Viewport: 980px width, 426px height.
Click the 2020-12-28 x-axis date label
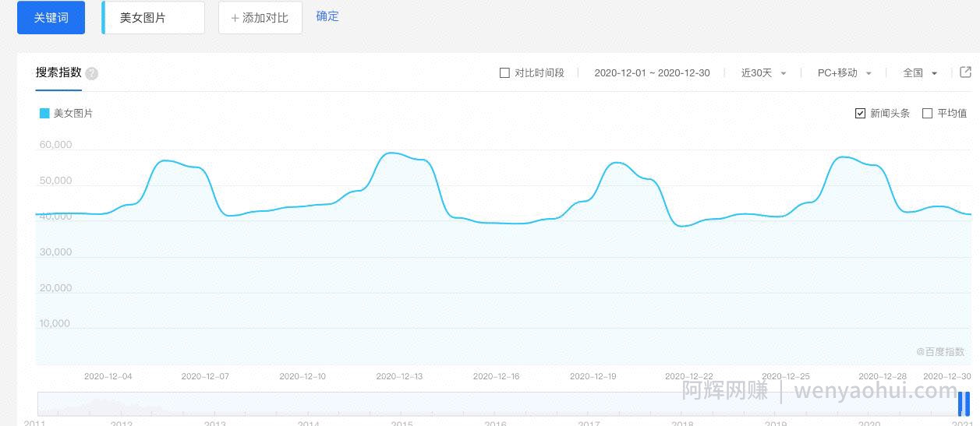883,377
